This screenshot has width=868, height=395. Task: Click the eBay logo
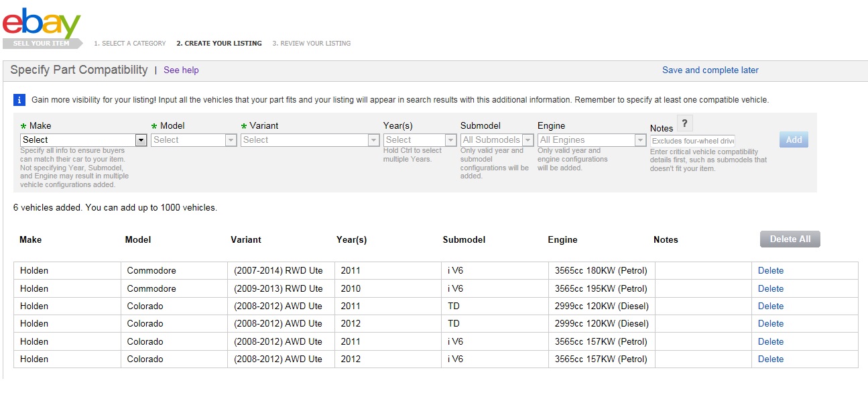[42, 23]
